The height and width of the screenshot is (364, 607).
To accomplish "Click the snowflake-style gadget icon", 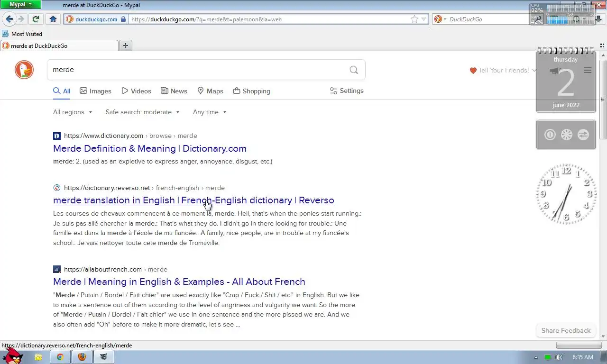I will click(566, 135).
